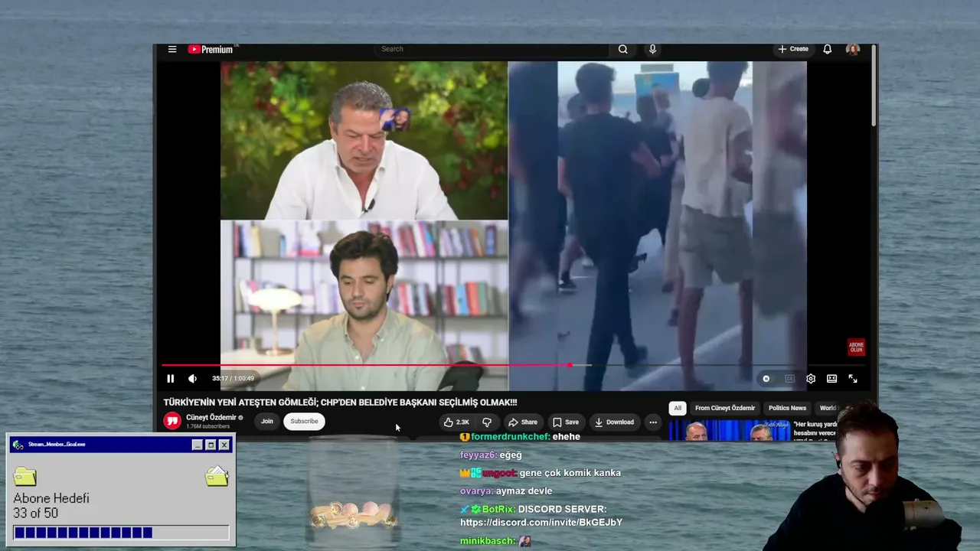
Task: Subscribe to Cüneyt Özdemir
Action: [304, 421]
